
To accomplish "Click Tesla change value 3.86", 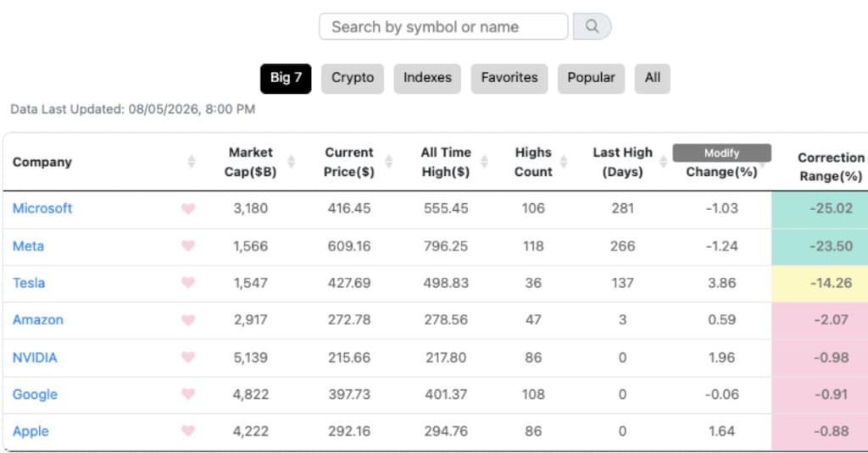I will click(x=722, y=283).
